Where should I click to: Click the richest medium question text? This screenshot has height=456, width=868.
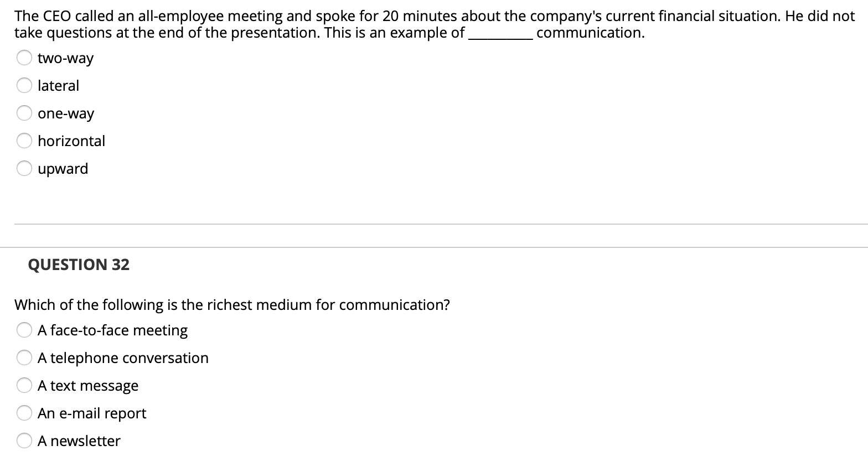pyautogui.click(x=232, y=304)
